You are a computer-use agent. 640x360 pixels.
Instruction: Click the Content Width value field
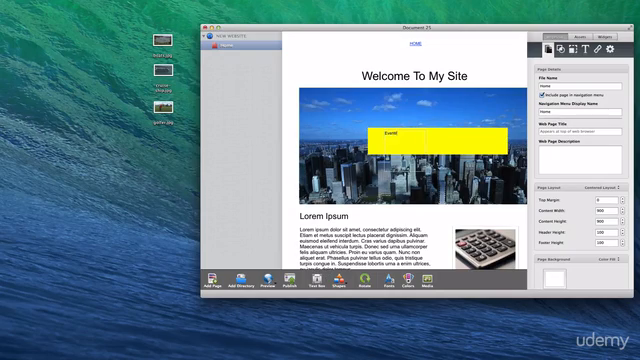point(607,211)
